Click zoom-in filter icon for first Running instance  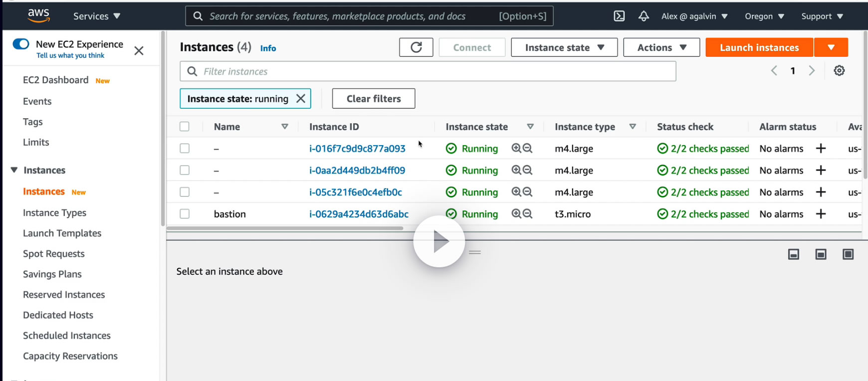(516, 148)
